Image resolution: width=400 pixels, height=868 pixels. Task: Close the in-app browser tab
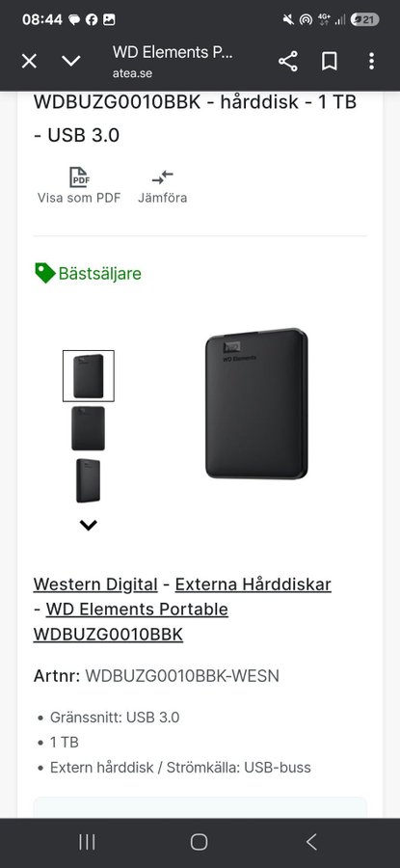click(29, 61)
